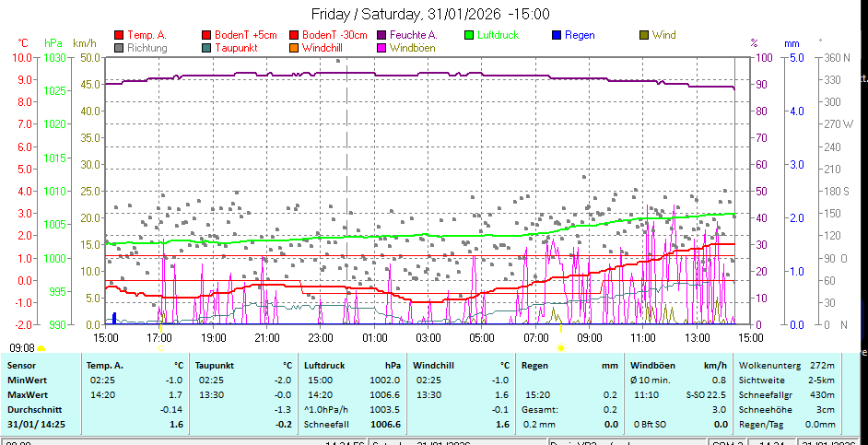Click the yellow sun icon beside 09:08
Image resolution: width=868 pixels, height=445 pixels.
(x=41, y=349)
